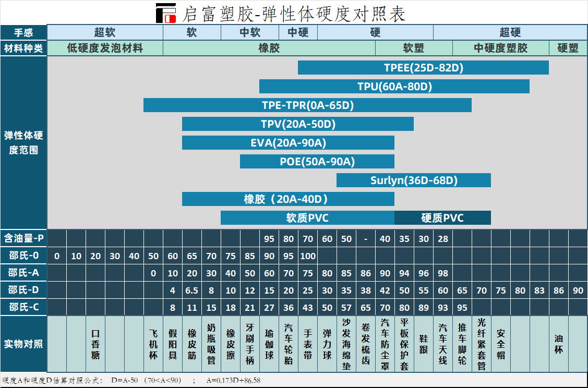Screen dimensions: 588x388
Task: Select the 口香糖 example cell
Action: (95, 344)
